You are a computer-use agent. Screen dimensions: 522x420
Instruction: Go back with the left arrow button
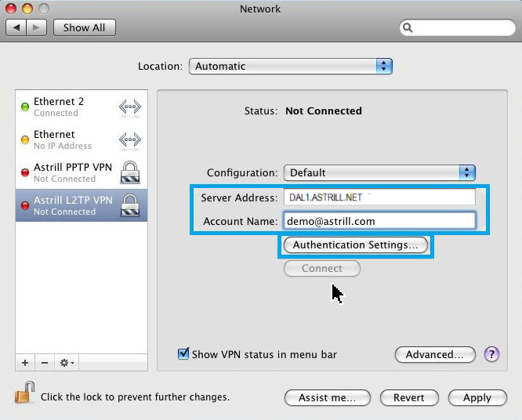pos(16,27)
